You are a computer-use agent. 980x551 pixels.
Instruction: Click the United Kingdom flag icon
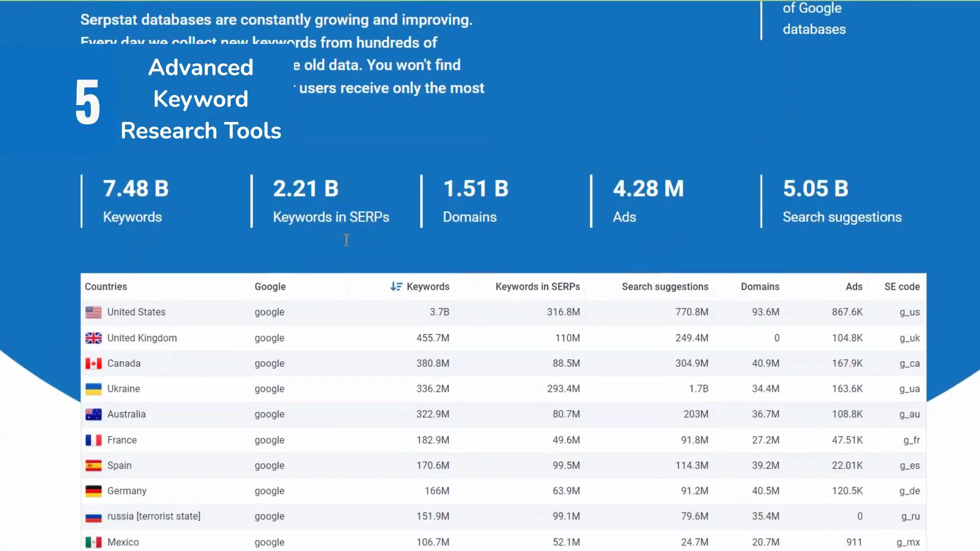coord(93,338)
